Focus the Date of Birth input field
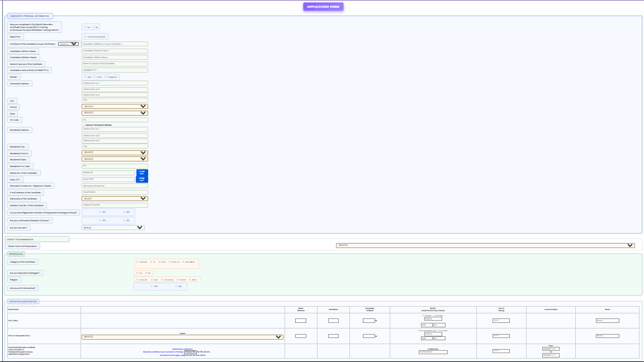The height and width of the screenshot is (362, 644). click(115, 70)
